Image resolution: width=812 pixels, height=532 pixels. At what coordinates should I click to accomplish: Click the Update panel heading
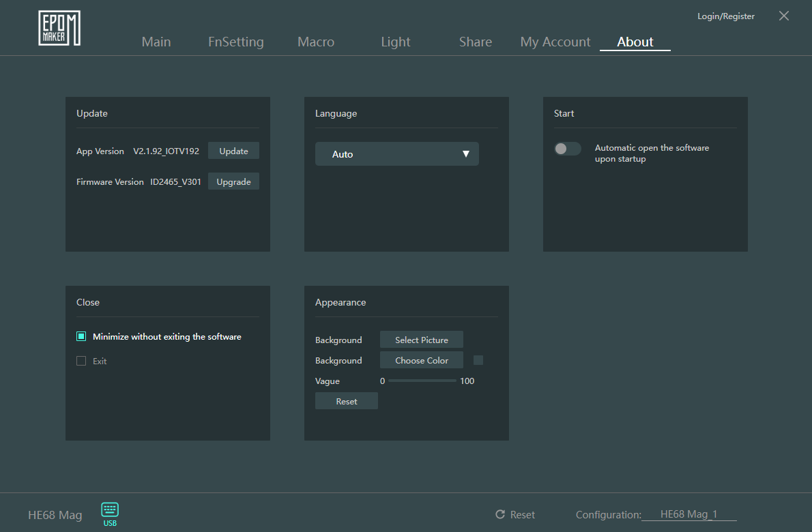92,113
